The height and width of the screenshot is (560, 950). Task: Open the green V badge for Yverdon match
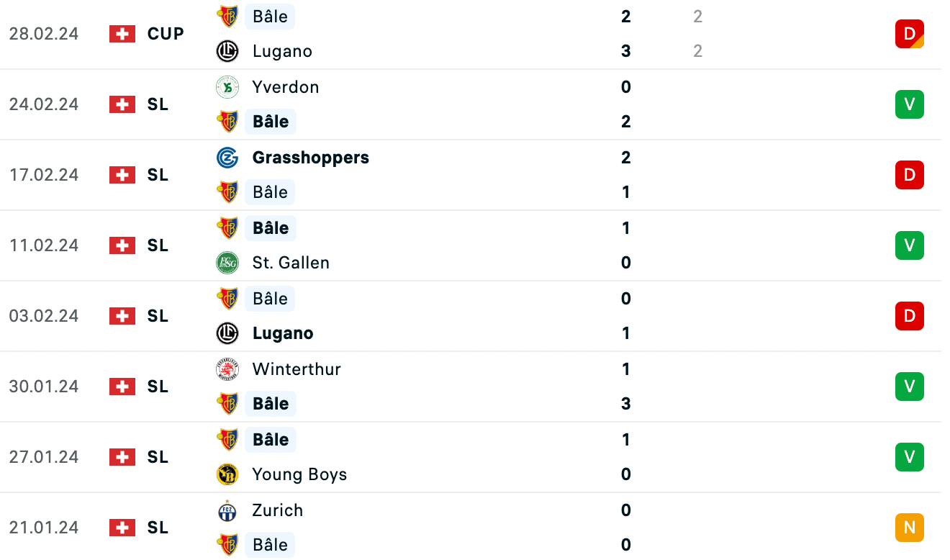point(910,104)
